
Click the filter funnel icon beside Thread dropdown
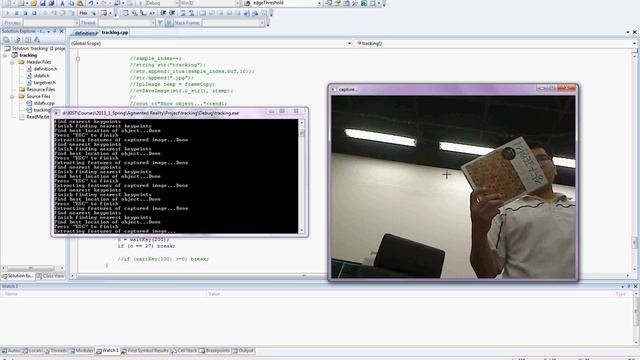click(x=160, y=23)
